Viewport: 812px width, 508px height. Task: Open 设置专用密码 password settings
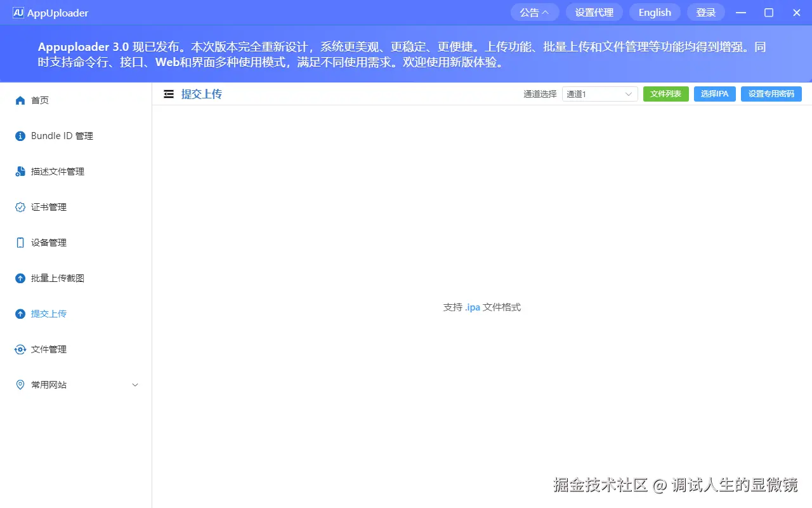coord(771,93)
